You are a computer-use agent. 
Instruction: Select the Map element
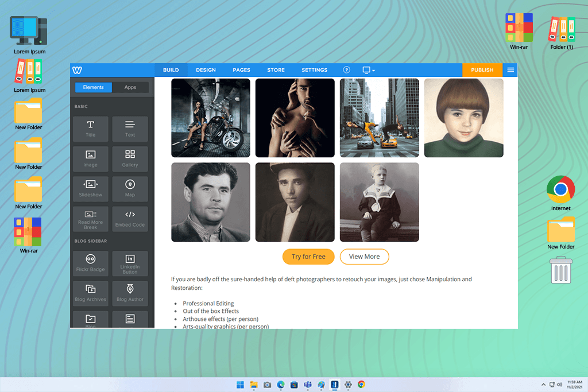130,189
